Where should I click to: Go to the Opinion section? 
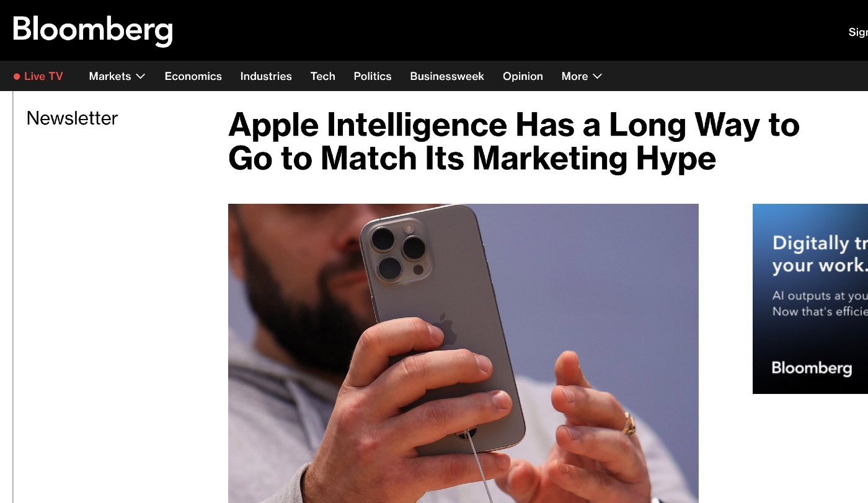click(x=523, y=76)
